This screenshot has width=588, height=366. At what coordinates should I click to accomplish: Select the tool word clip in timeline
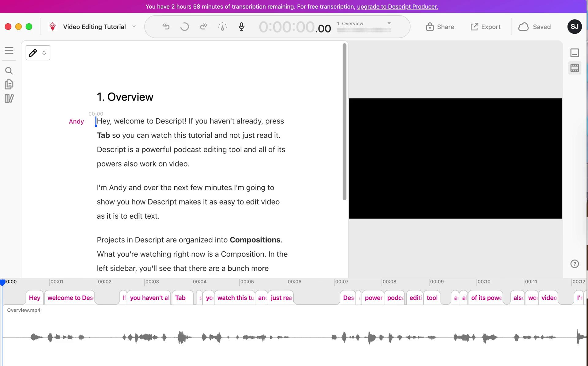click(x=432, y=298)
